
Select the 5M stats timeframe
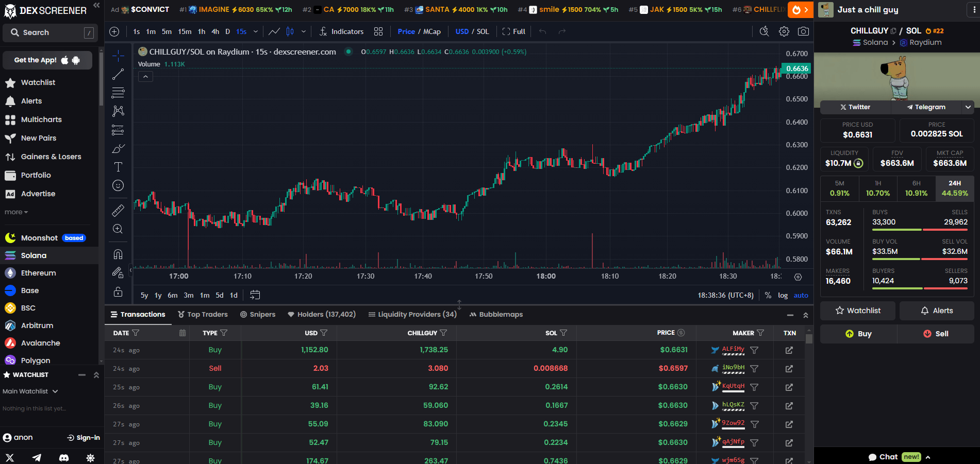click(840, 188)
